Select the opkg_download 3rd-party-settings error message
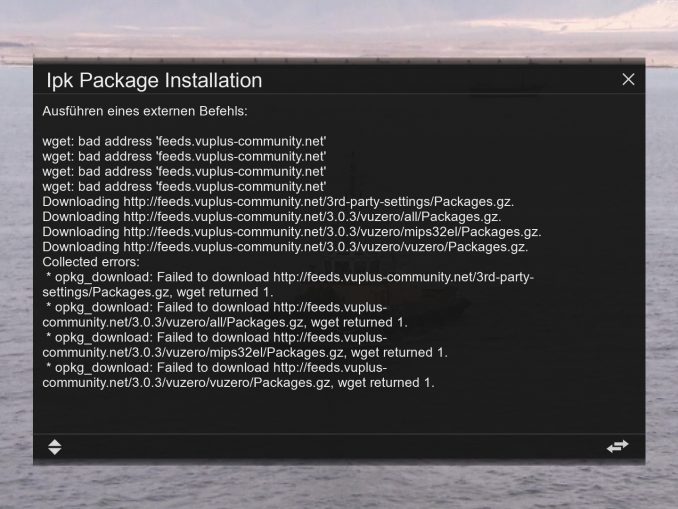 (x=288, y=285)
